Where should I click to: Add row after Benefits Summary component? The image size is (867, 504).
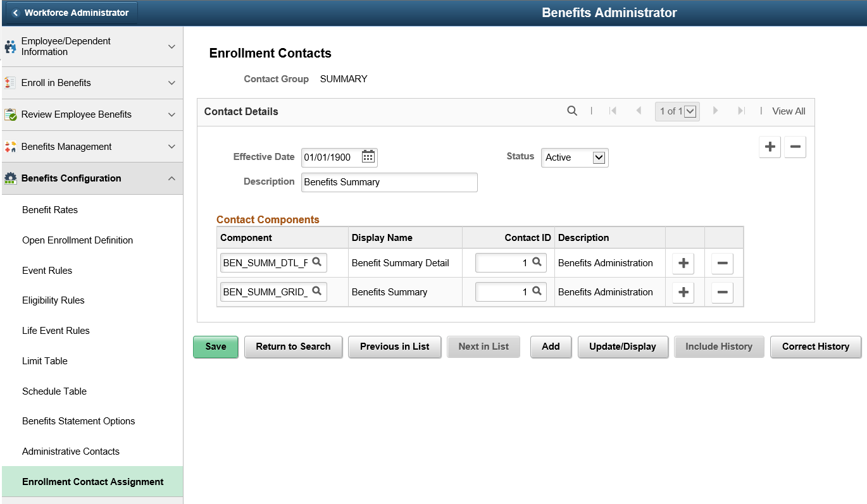683,292
